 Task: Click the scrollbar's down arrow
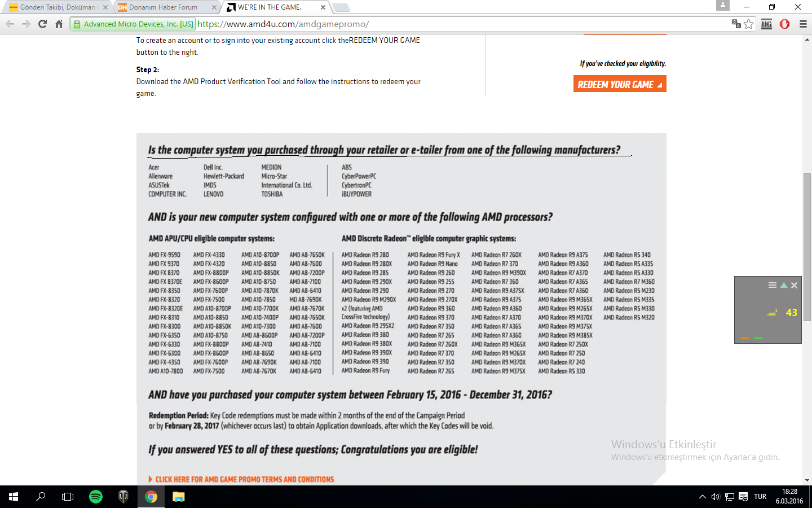click(x=807, y=480)
